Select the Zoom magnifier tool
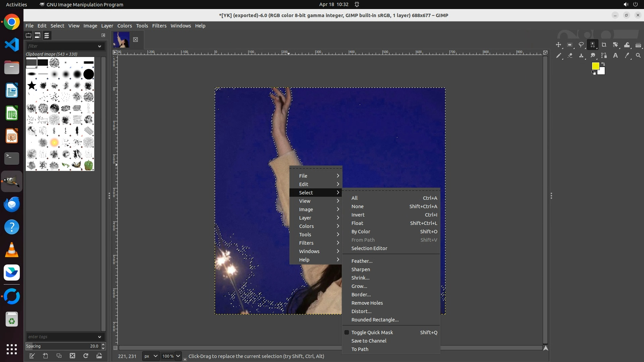Viewport: 644px width, 362px height. (638, 56)
